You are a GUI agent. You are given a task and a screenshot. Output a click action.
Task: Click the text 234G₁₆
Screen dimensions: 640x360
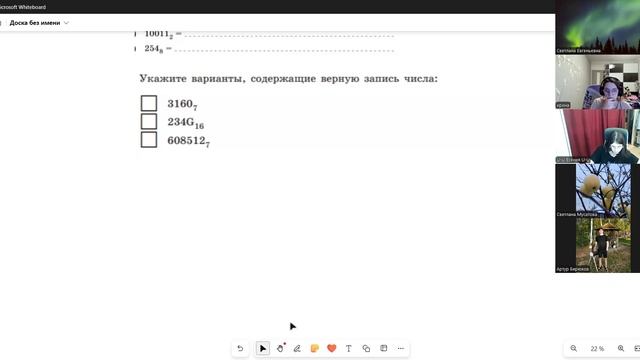pos(186,122)
